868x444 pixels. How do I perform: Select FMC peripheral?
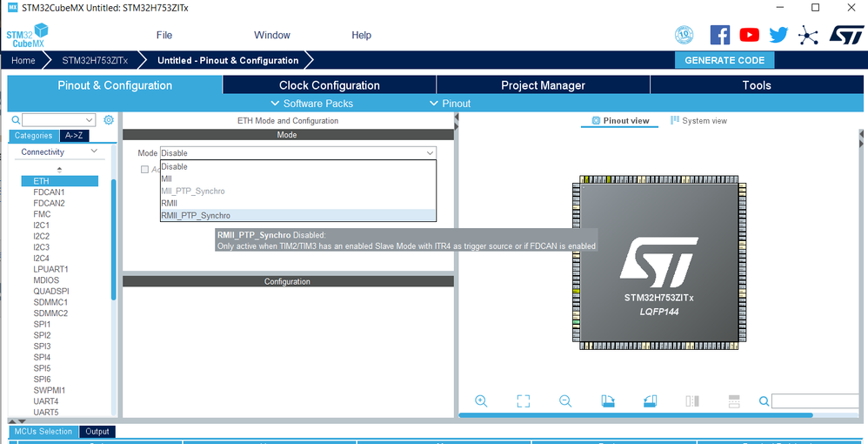[x=42, y=214]
